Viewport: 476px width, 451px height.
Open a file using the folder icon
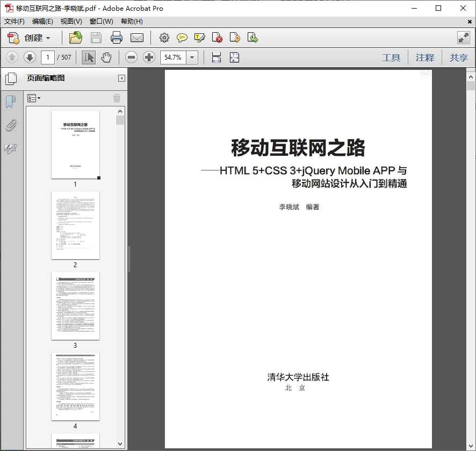point(75,38)
